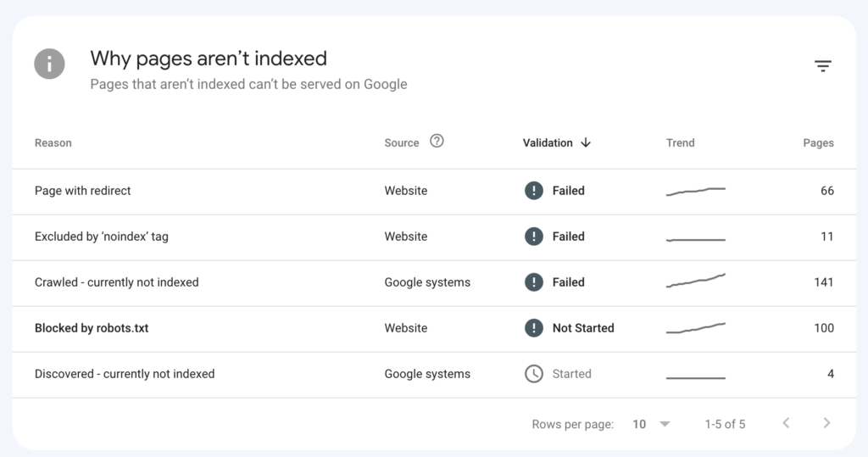The image size is (868, 457).
Task: Click the Started clock icon
Action: 533,374
